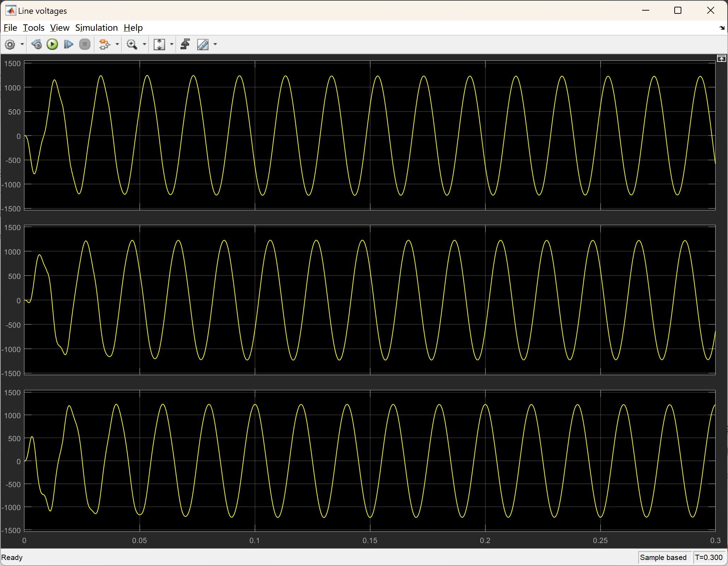Click Scale Y-axis limits icon
Viewport: 728px width, 566px height.
159,45
